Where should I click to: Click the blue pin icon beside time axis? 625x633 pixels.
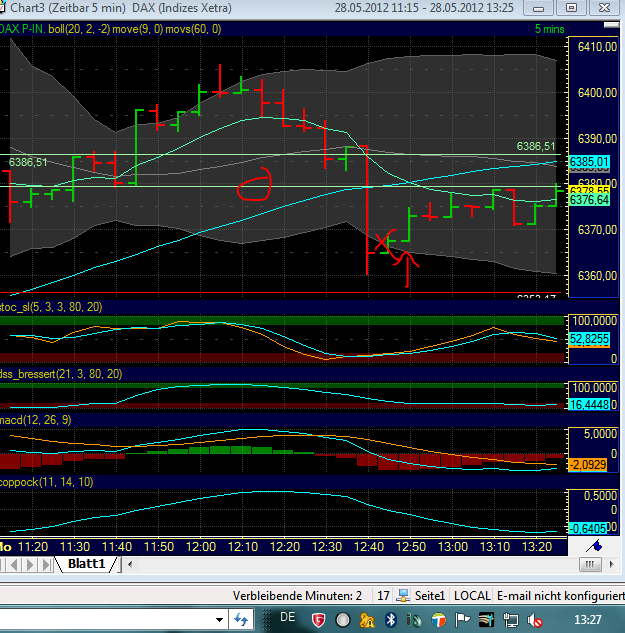(x=594, y=547)
